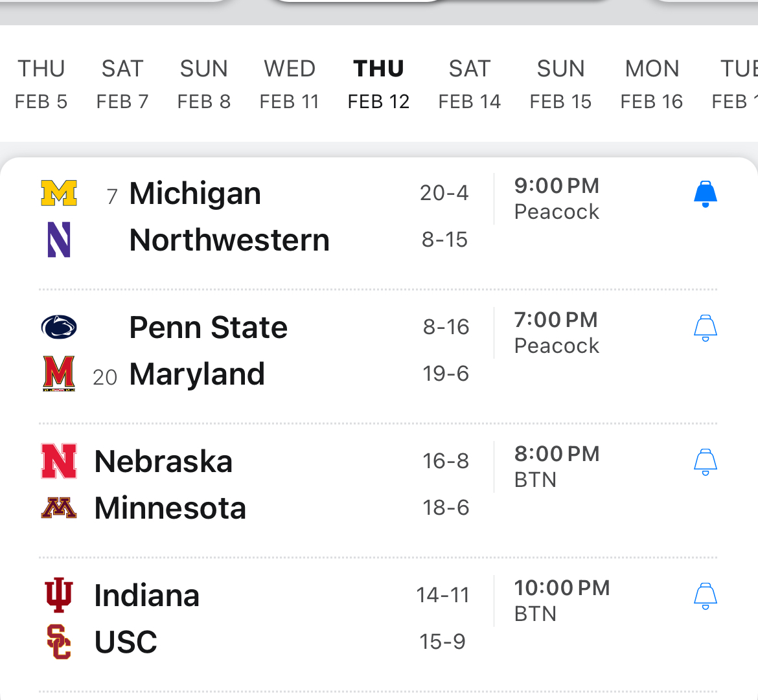Image resolution: width=758 pixels, height=700 pixels.
Task: Tap the Maryland team logo
Action: point(59,374)
